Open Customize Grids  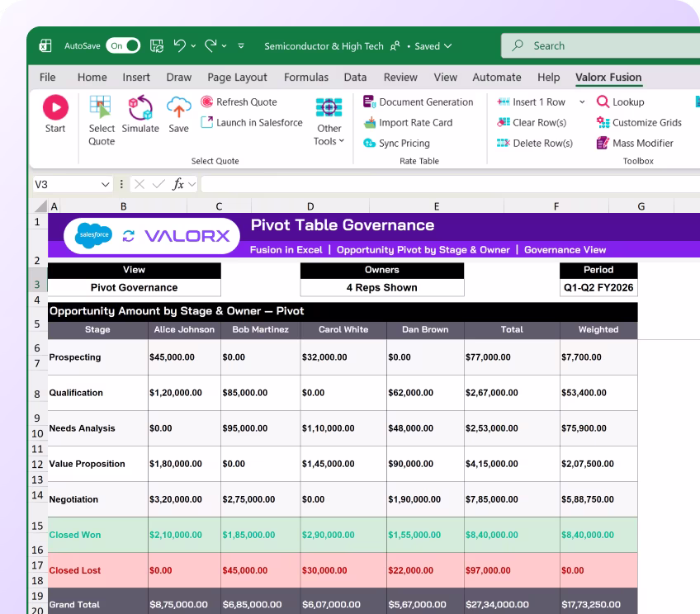coord(639,122)
